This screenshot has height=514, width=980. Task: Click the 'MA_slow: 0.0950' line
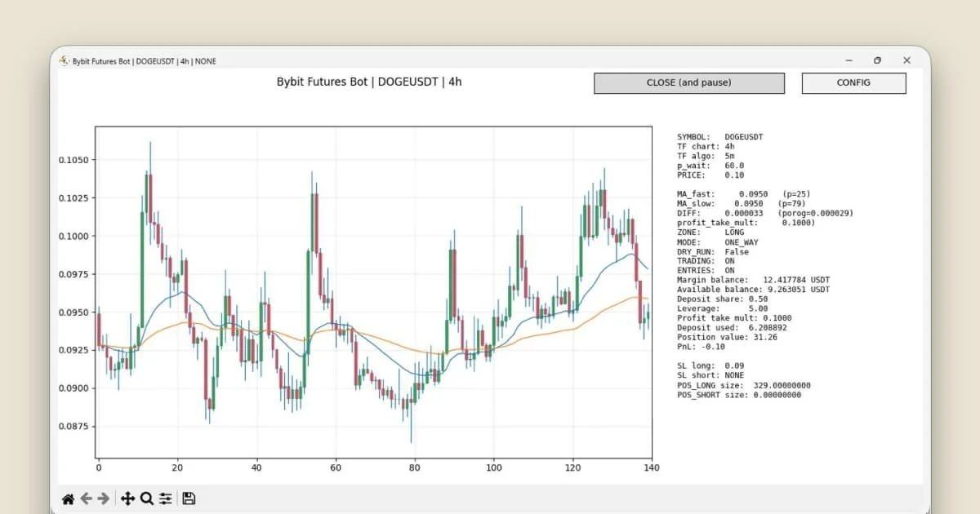pyautogui.click(x=742, y=204)
